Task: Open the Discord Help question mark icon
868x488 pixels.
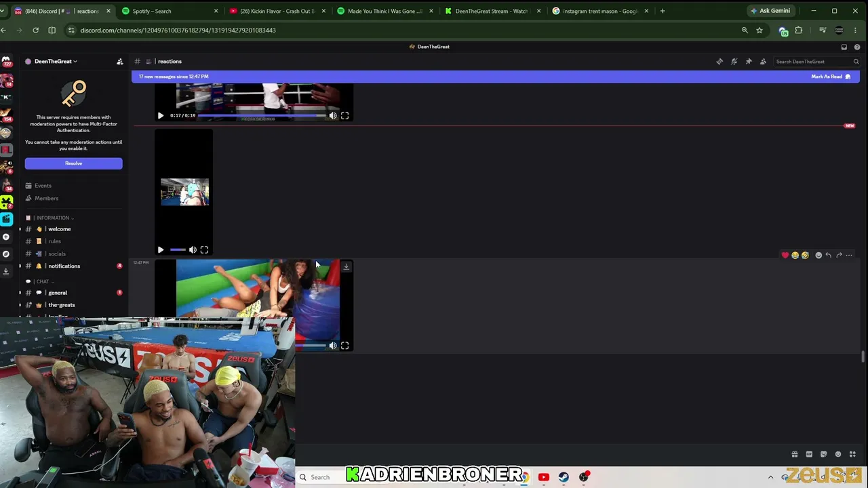Action: coord(857,47)
